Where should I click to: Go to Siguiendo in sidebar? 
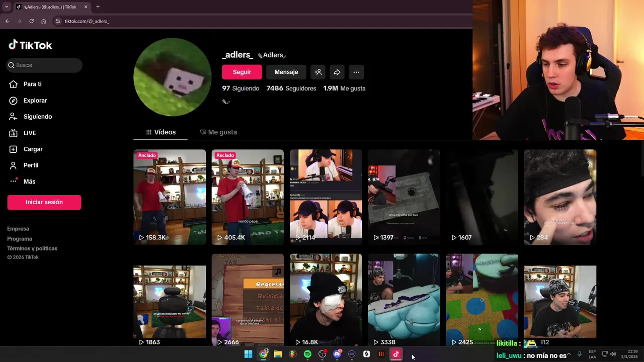pos(37,117)
